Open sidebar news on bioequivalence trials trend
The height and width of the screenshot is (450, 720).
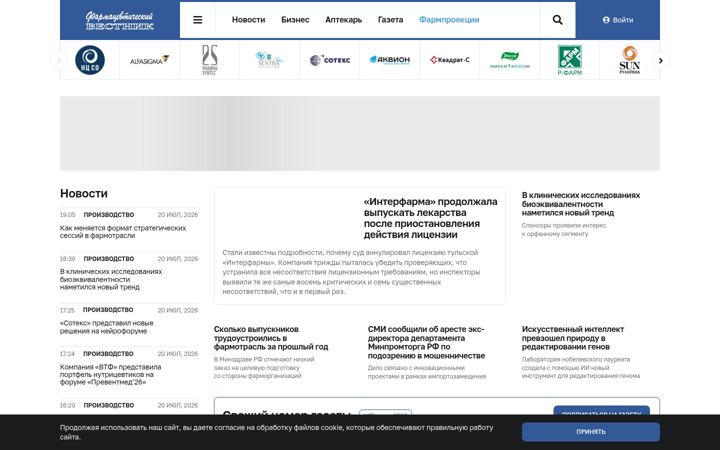coord(111,279)
